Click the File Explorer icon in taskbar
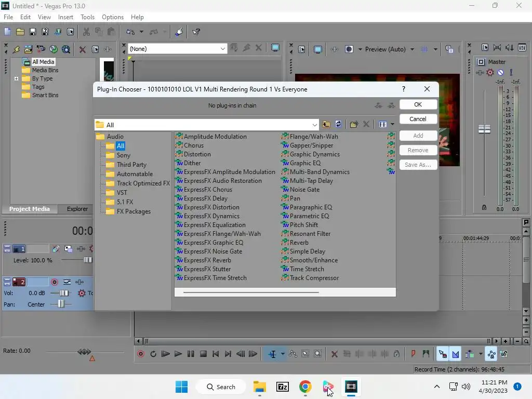 (x=260, y=387)
